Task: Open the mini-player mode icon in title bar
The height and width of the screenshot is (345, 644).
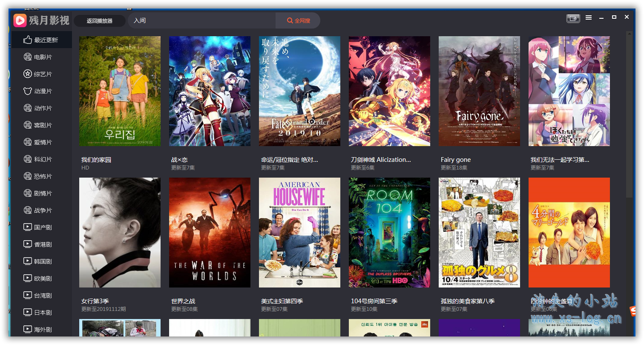Action: click(573, 18)
